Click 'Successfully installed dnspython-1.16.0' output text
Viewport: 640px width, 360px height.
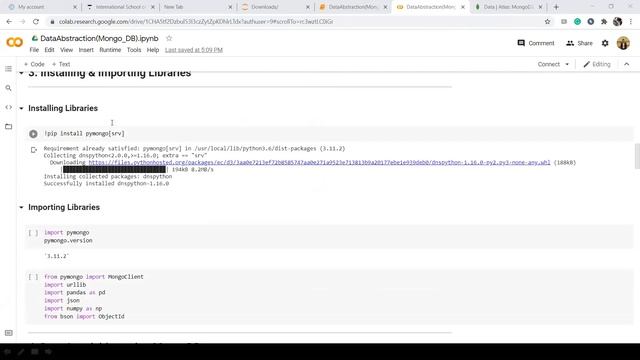pos(106,184)
